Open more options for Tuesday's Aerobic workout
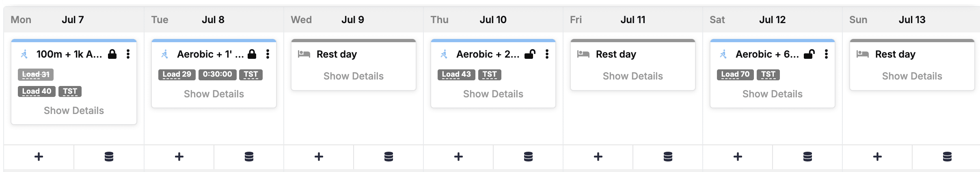The height and width of the screenshot is (172, 980). click(x=268, y=54)
